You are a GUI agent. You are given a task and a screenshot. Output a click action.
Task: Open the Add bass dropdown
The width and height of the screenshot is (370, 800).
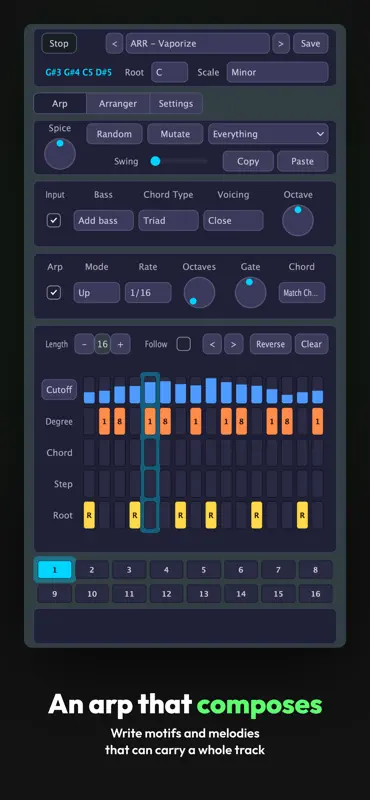[x=104, y=220]
